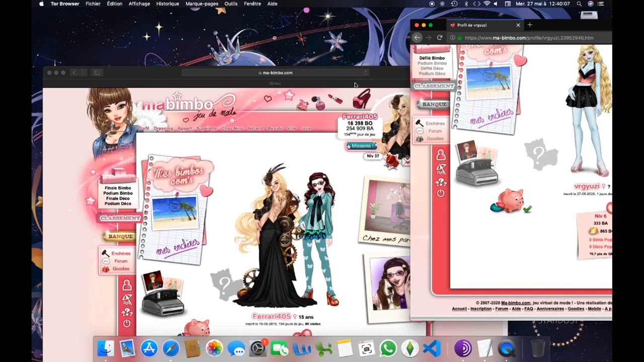
Task: Open the Beauté link
Action: (275, 128)
